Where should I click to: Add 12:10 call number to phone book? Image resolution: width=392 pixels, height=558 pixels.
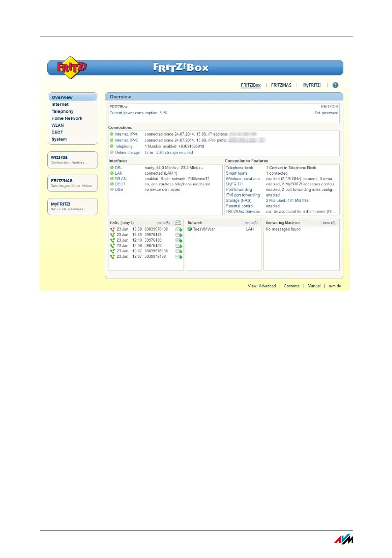tap(179, 240)
